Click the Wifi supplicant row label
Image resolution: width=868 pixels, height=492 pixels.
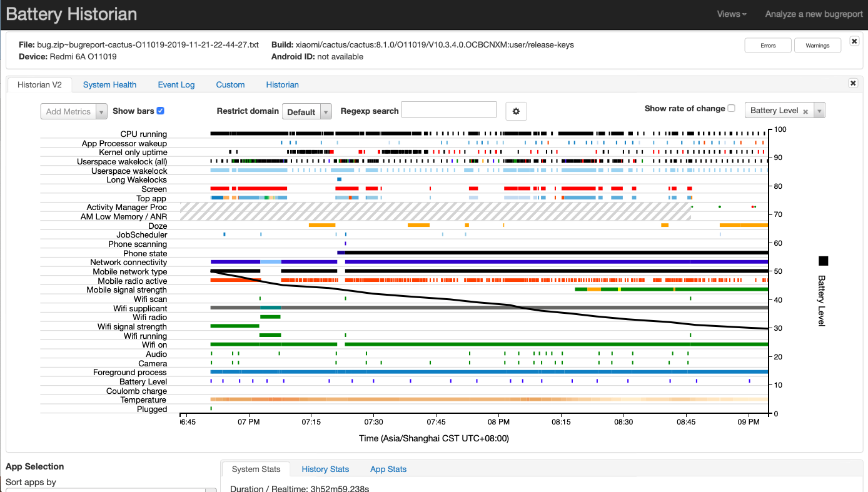(x=140, y=309)
